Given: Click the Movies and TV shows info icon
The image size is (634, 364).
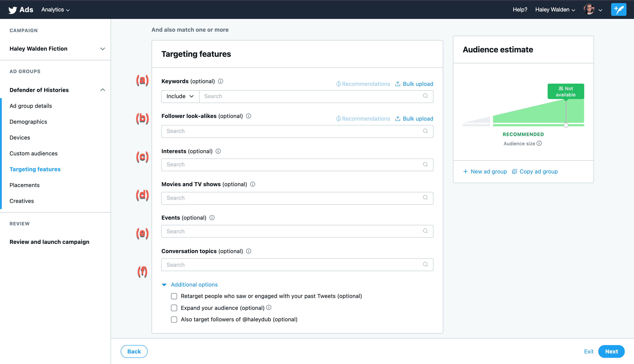Looking at the screenshot, I should [253, 184].
